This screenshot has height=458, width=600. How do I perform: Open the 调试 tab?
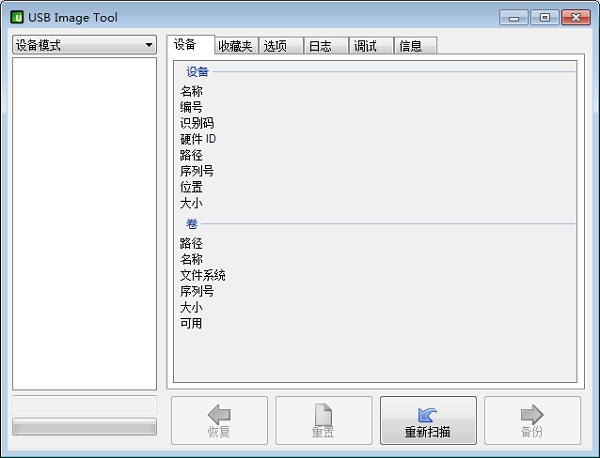coord(371,46)
